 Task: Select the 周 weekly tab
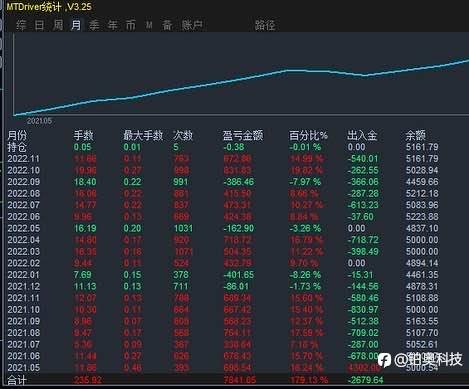pos(58,25)
